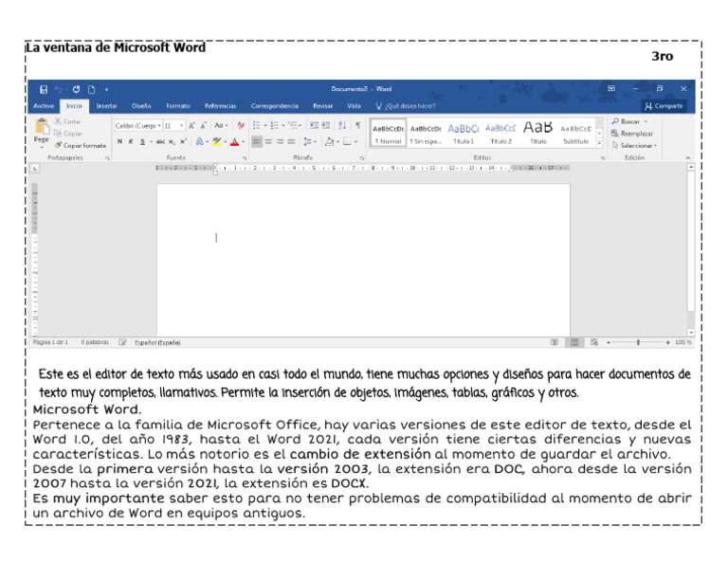Open the Revisar tab
Viewport: 728px width, 563px height.
click(322, 106)
